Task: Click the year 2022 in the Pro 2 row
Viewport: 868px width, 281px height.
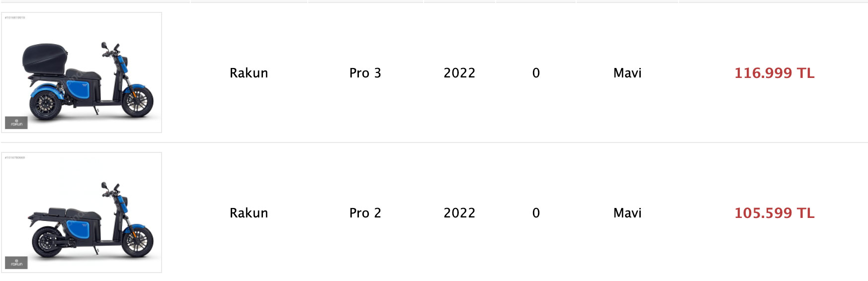Action: pyautogui.click(x=459, y=213)
